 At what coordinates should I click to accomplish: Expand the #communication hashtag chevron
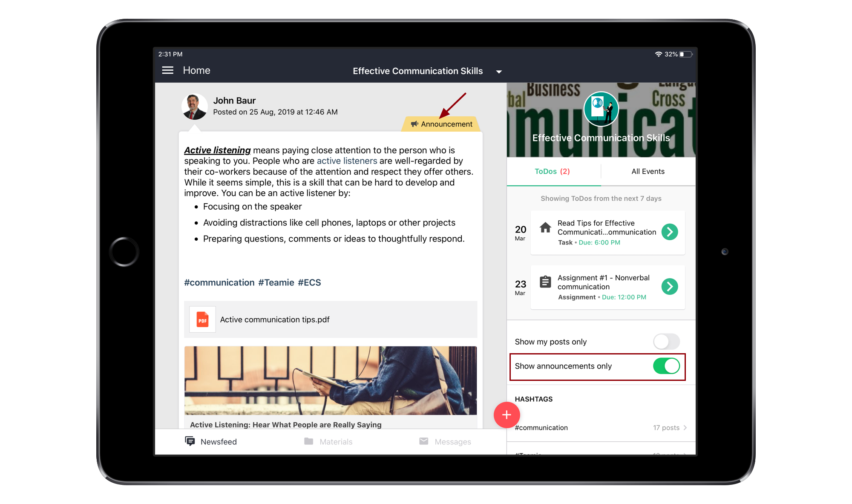(685, 428)
